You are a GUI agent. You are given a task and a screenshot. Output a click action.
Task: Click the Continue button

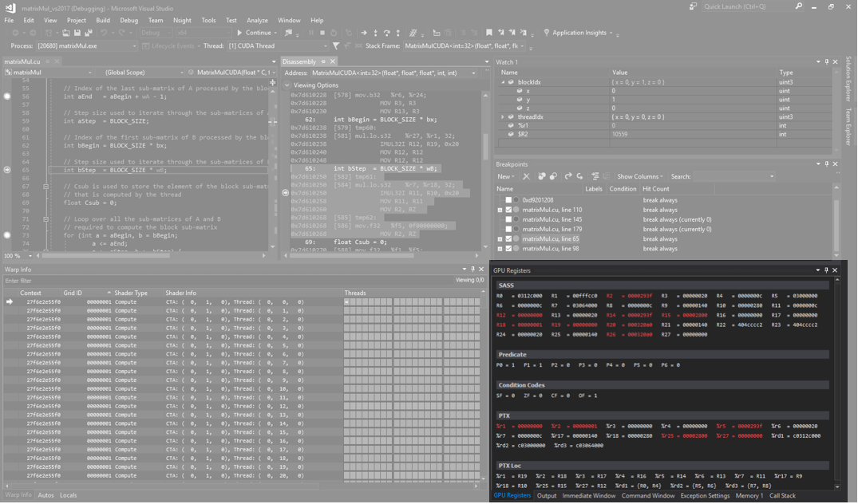pos(255,33)
